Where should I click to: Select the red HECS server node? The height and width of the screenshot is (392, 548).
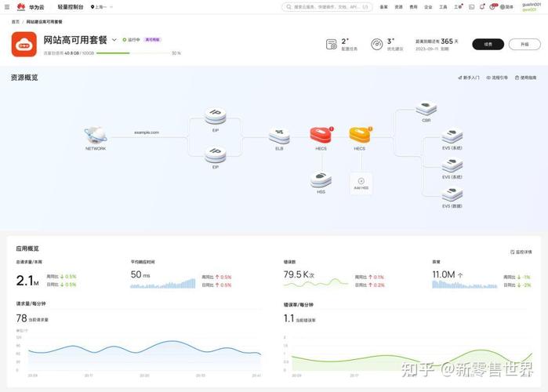321,135
